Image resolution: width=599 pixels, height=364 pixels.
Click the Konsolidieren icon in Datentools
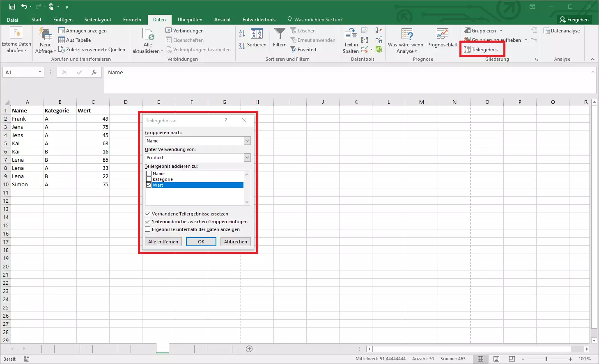[379, 30]
